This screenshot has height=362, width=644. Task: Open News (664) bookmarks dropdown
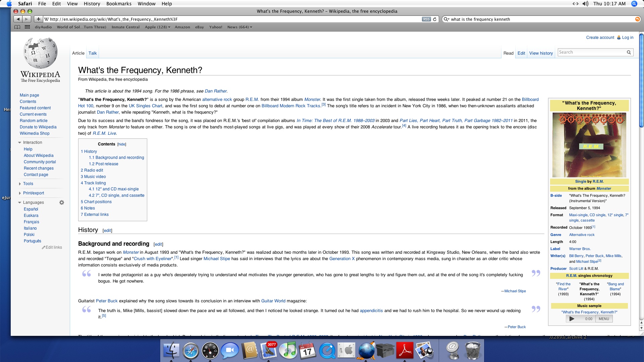[x=239, y=27]
